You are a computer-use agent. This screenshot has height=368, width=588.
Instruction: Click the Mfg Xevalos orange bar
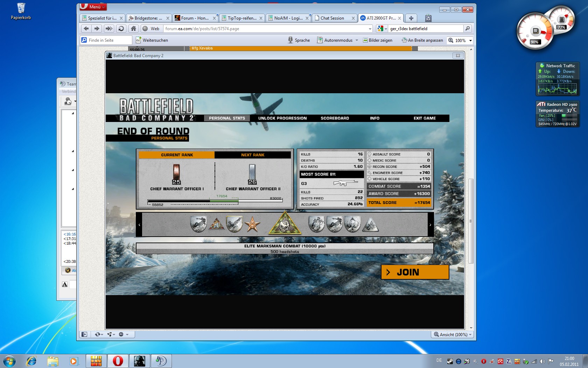pos(301,48)
